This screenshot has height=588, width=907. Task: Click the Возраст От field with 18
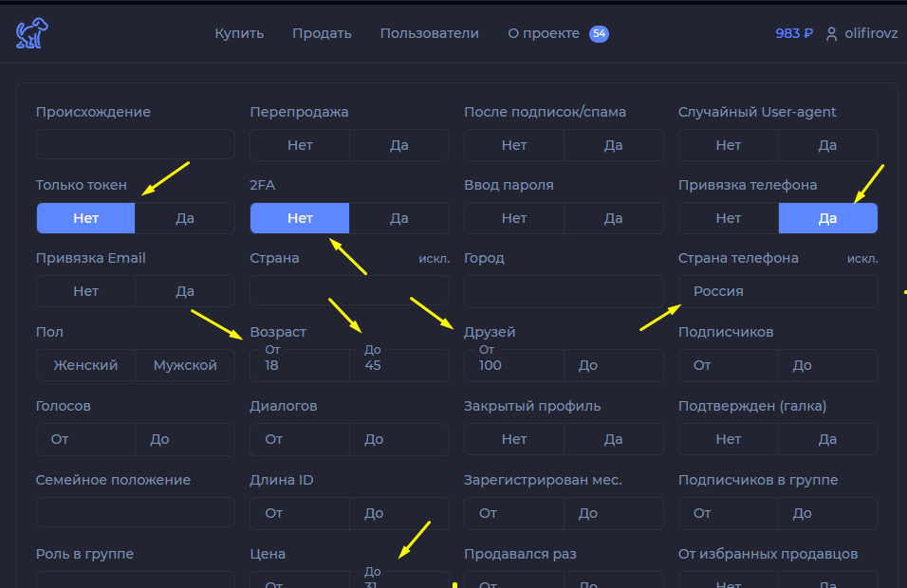tap(300, 365)
